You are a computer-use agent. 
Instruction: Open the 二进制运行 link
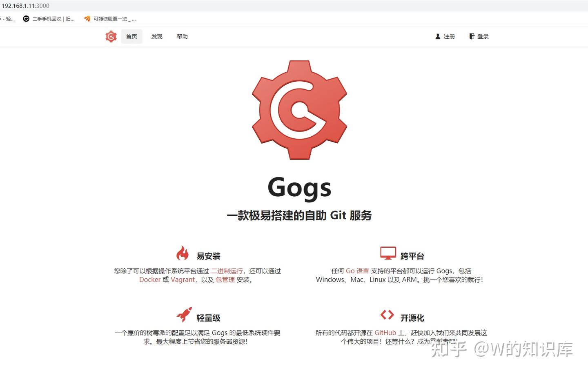227,271
